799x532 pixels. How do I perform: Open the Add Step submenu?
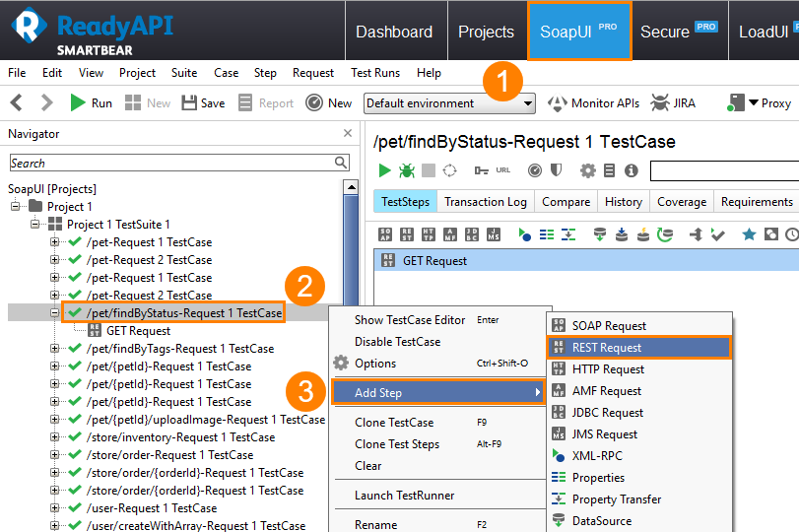click(438, 392)
